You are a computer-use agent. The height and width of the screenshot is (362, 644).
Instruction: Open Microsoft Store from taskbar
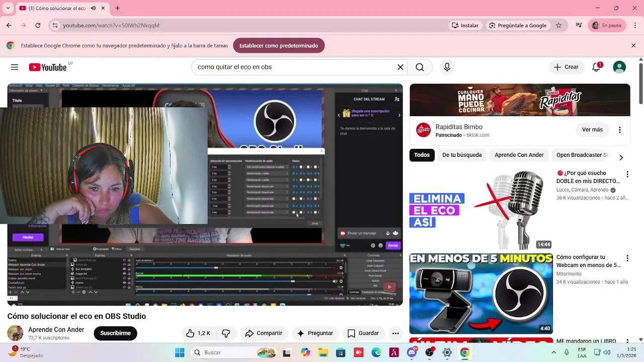coord(341,352)
